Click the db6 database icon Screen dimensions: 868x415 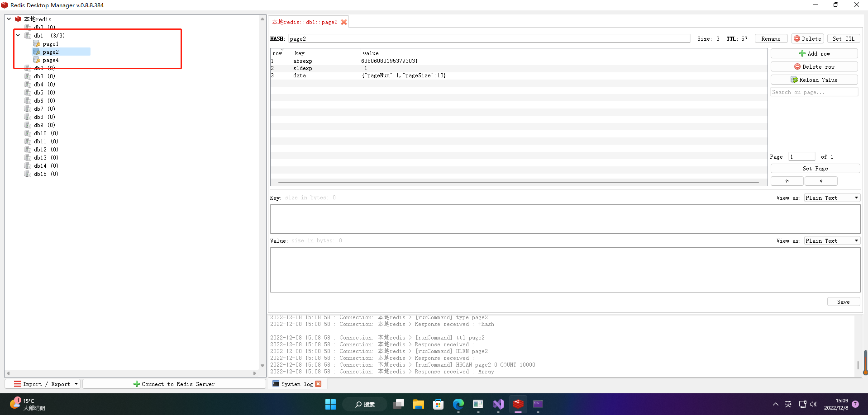(x=28, y=101)
